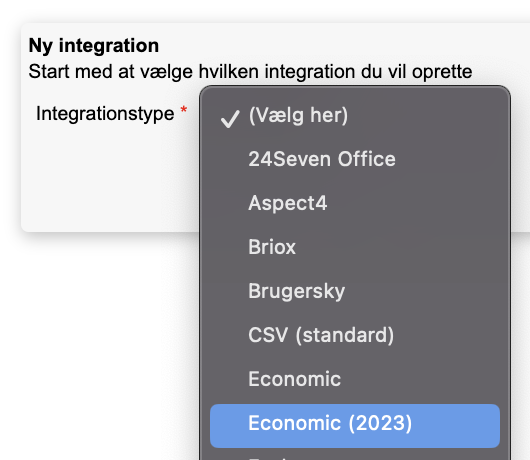530x460 pixels.
Task: Select the CSV (standard) option
Action: coord(355,335)
